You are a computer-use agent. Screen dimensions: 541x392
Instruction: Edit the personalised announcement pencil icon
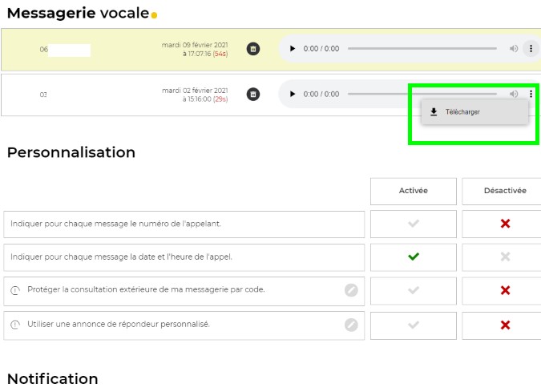351,325
